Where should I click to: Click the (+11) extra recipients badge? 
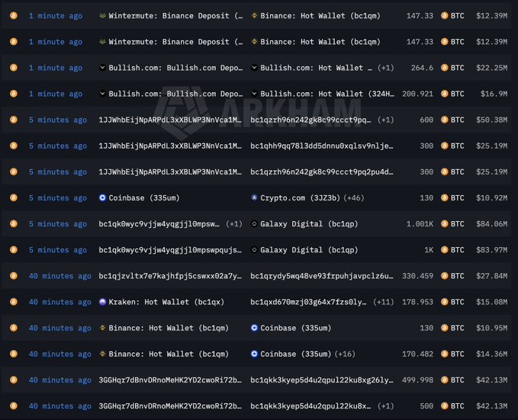pos(383,302)
